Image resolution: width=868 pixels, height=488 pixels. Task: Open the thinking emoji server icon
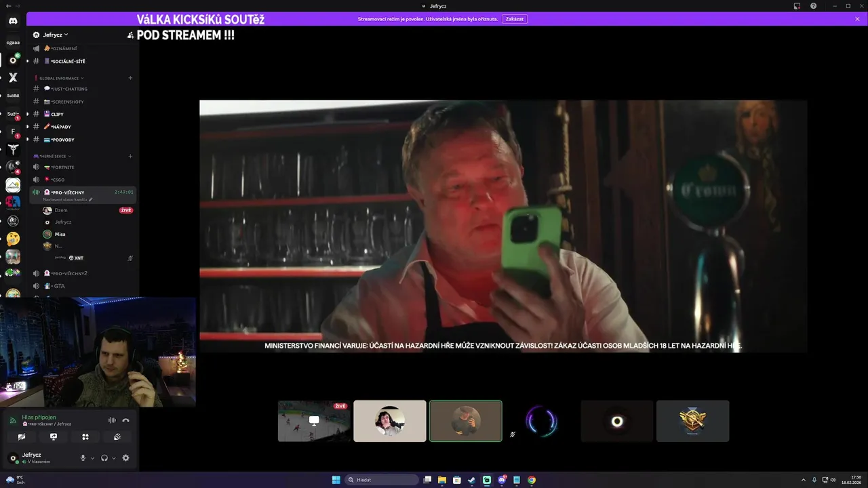click(13, 239)
